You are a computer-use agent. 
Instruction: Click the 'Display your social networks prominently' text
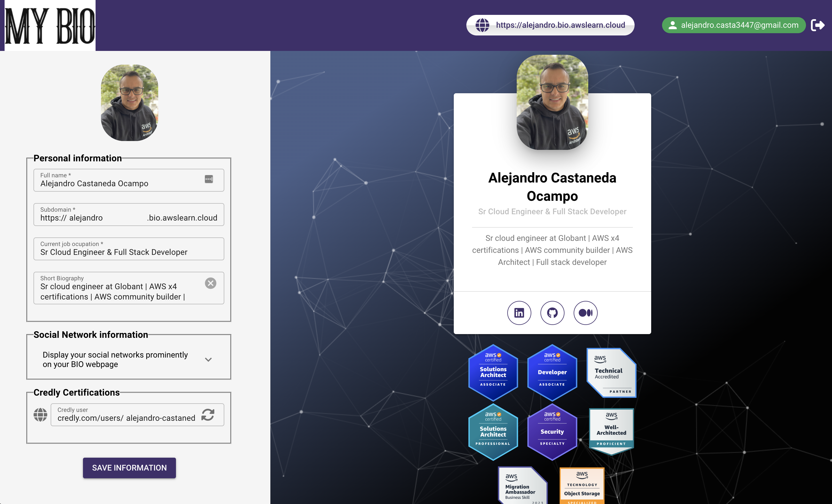(x=115, y=360)
